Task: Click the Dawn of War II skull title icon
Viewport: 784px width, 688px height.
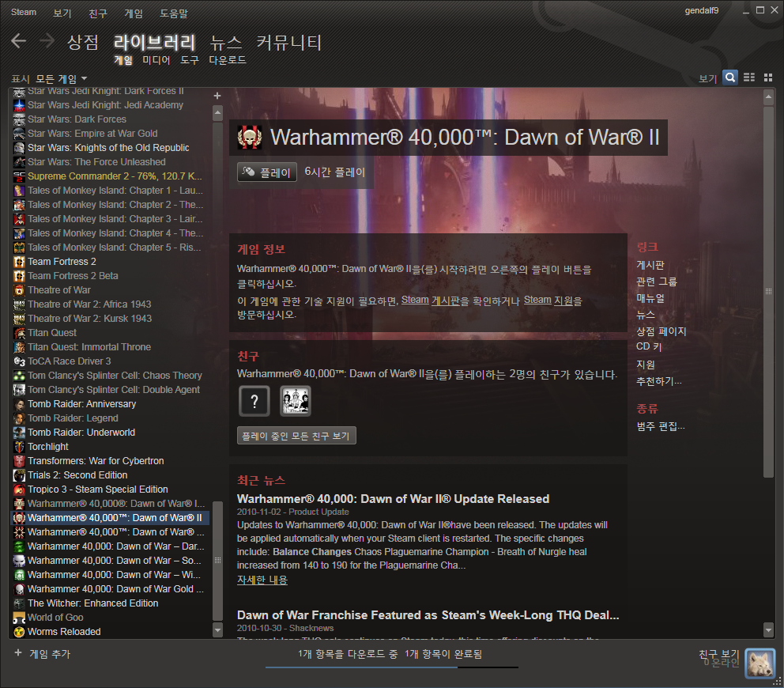Action: coord(249,137)
